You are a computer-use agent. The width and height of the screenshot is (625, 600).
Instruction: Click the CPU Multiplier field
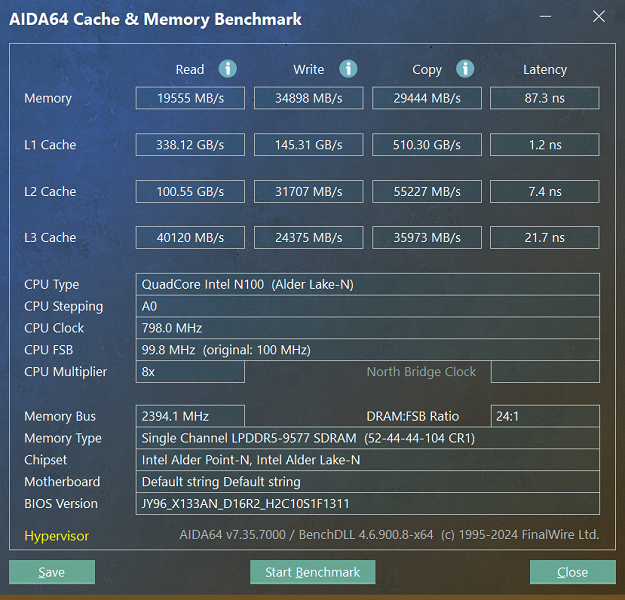click(190, 372)
